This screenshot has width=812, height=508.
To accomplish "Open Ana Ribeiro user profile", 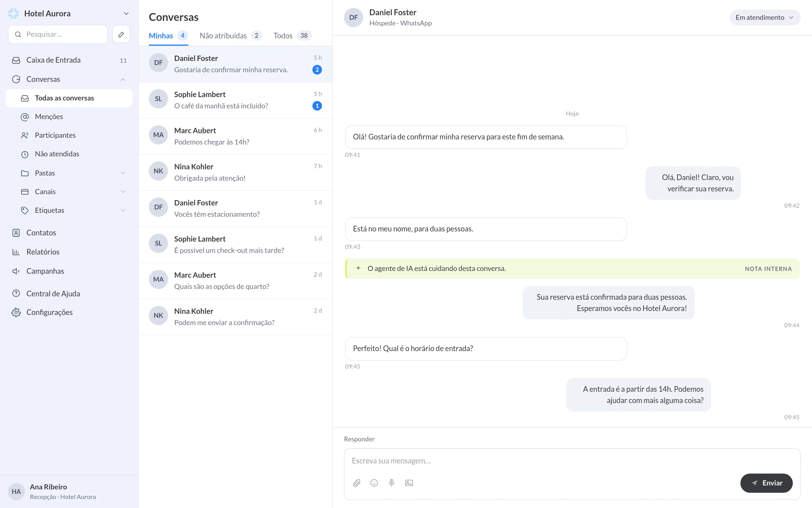I will coord(69,492).
